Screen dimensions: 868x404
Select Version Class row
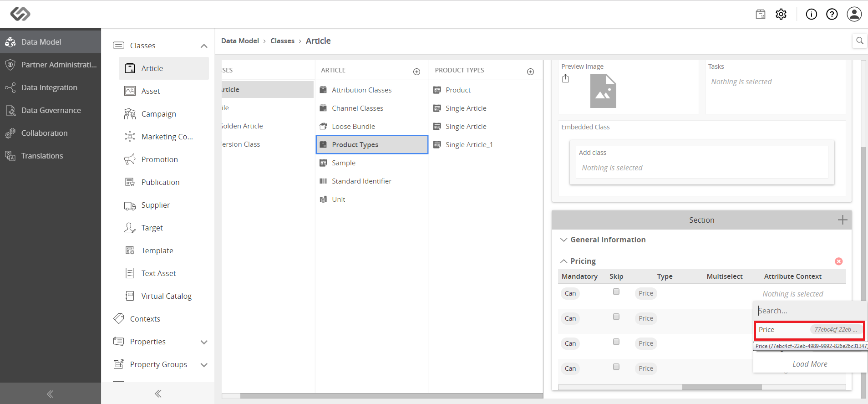(268, 144)
